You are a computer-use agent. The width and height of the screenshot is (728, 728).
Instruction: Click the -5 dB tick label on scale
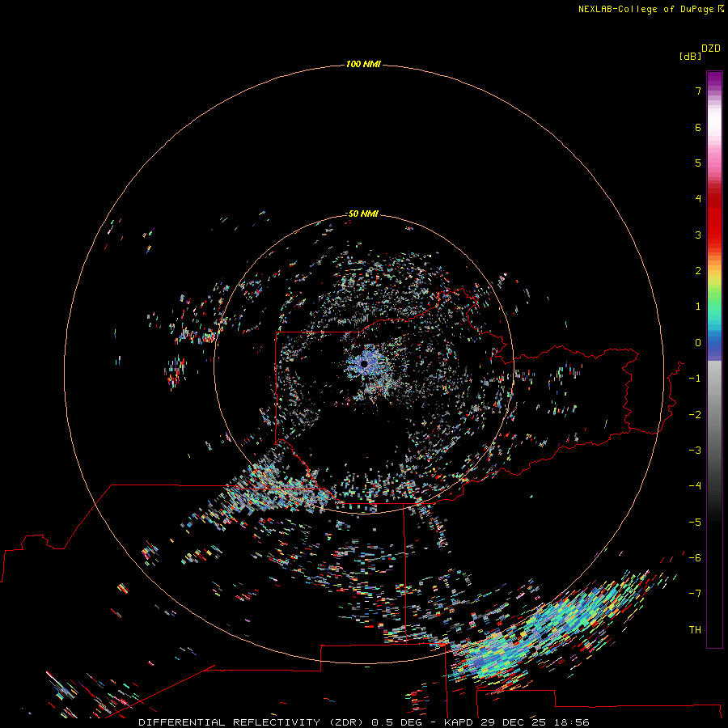click(x=695, y=523)
